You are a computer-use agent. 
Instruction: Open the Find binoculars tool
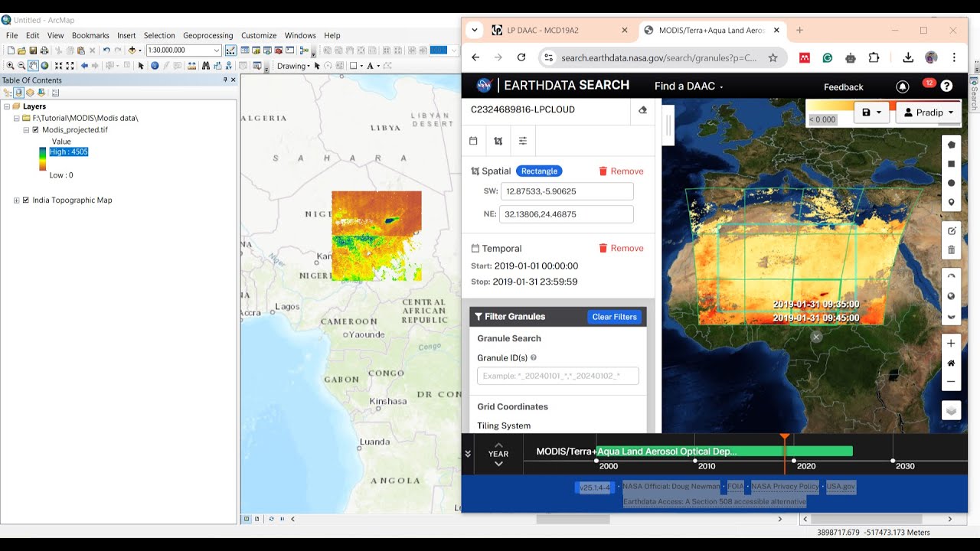205,66
